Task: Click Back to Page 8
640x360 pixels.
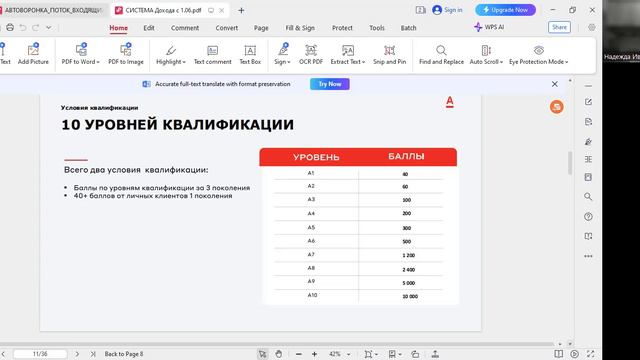Action: pyautogui.click(x=124, y=354)
